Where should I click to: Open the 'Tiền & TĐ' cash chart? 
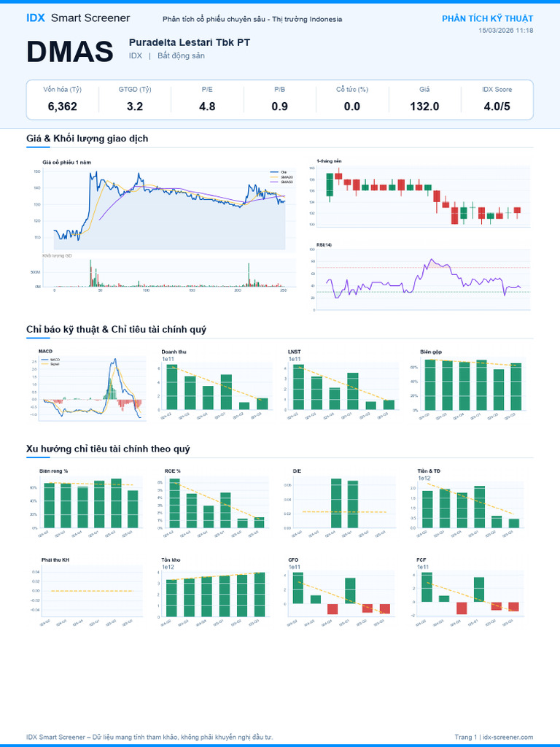[x=469, y=504]
